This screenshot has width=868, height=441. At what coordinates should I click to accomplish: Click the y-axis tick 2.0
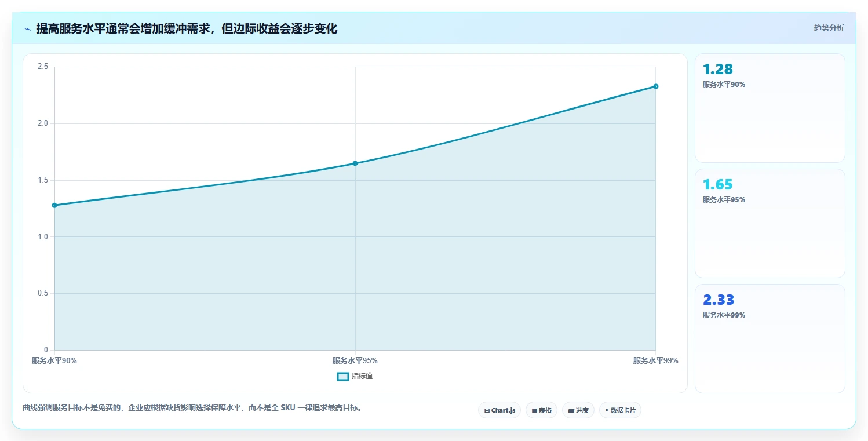tap(42, 123)
